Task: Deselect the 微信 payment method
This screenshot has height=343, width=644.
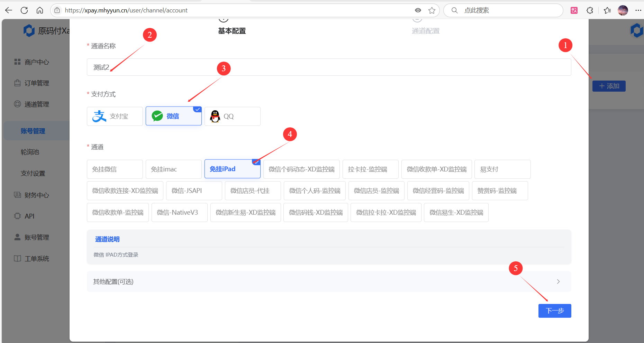Action: (173, 116)
